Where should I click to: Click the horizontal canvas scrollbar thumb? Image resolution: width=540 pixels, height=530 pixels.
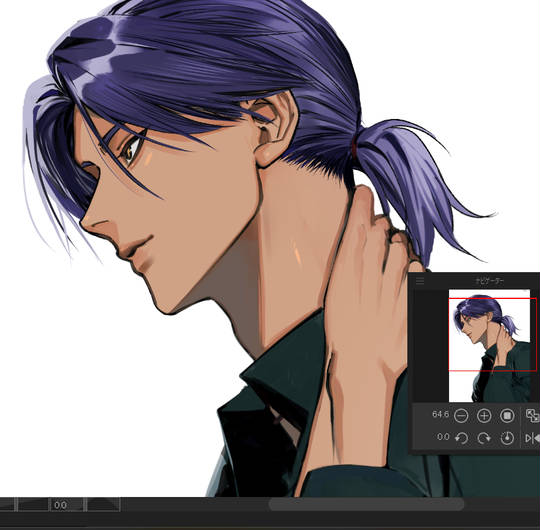[x=366, y=505]
